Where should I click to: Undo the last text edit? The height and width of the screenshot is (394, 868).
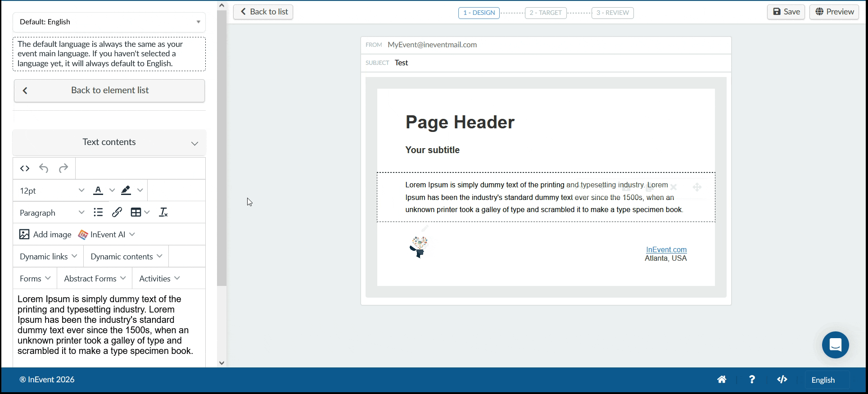click(44, 168)
